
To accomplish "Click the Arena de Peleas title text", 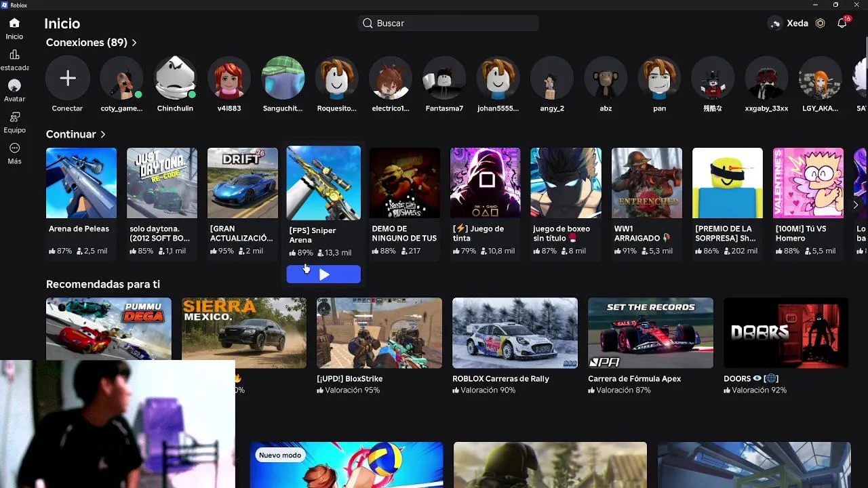I will (x=79, y=229).
